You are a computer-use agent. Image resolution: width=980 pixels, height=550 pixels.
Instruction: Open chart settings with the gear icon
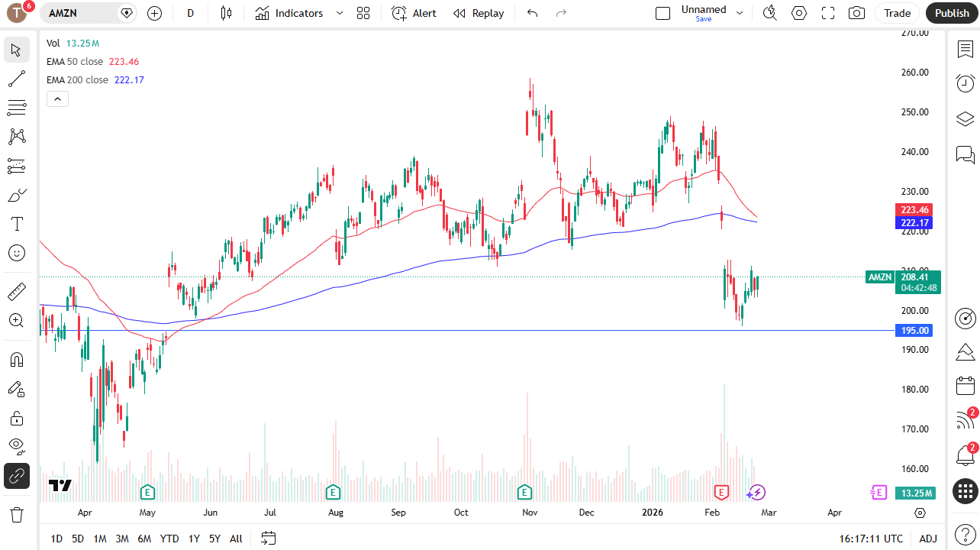(798, 13)
